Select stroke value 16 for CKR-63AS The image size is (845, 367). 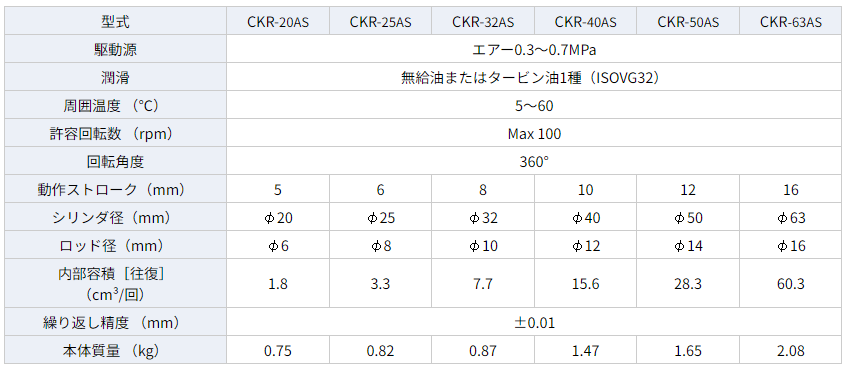pyautogui.click(x=791, y=190)
